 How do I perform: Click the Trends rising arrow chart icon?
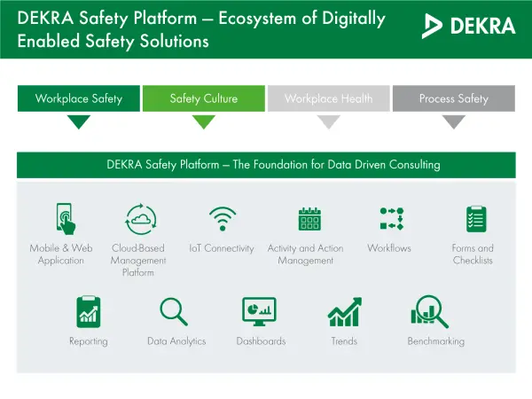click(x=345, y=311)
